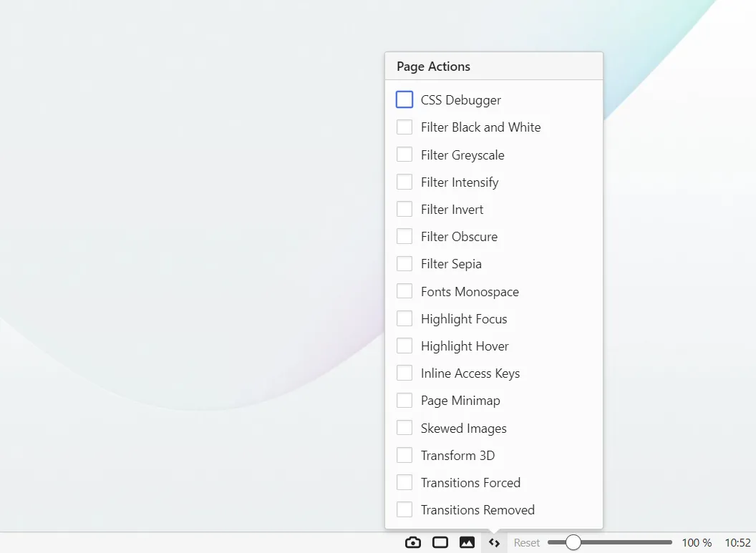Tick the Filter Invert checkbox
The image size is (756, 553).
click(404, 209)
